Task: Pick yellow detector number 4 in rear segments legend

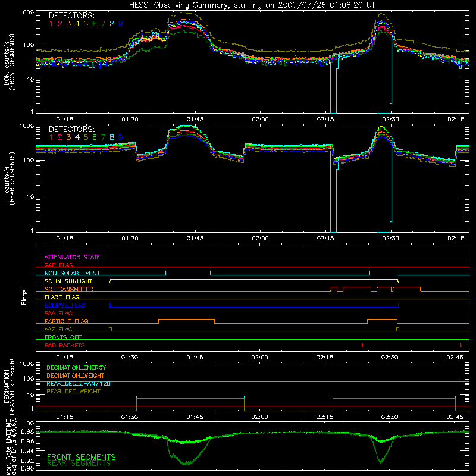Action: click(x=77, y=137)
